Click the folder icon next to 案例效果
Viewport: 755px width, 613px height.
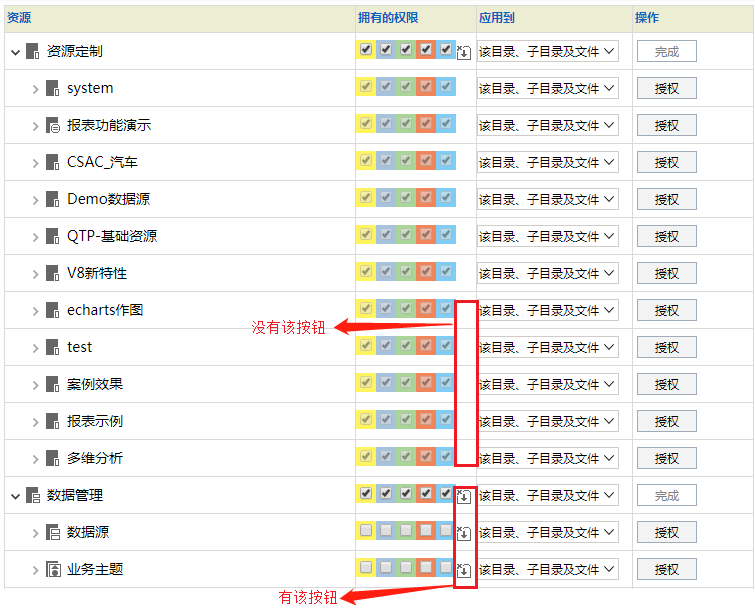click(x=52, y=384)
